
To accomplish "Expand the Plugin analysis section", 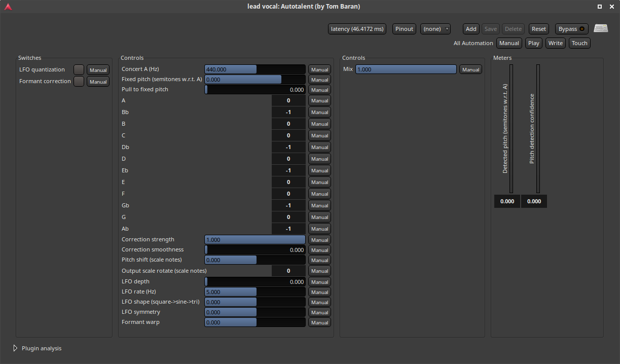I will point(15,348).
